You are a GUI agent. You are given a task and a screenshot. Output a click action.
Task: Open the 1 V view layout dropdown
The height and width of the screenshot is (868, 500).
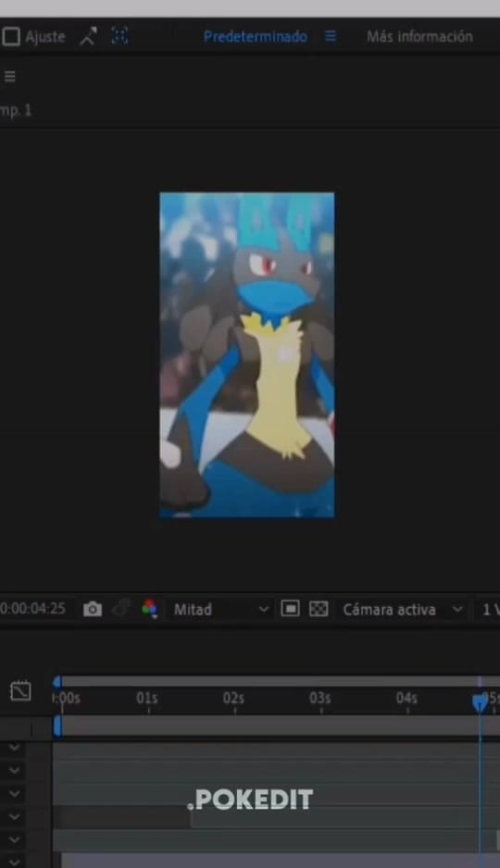pos(490,610)
